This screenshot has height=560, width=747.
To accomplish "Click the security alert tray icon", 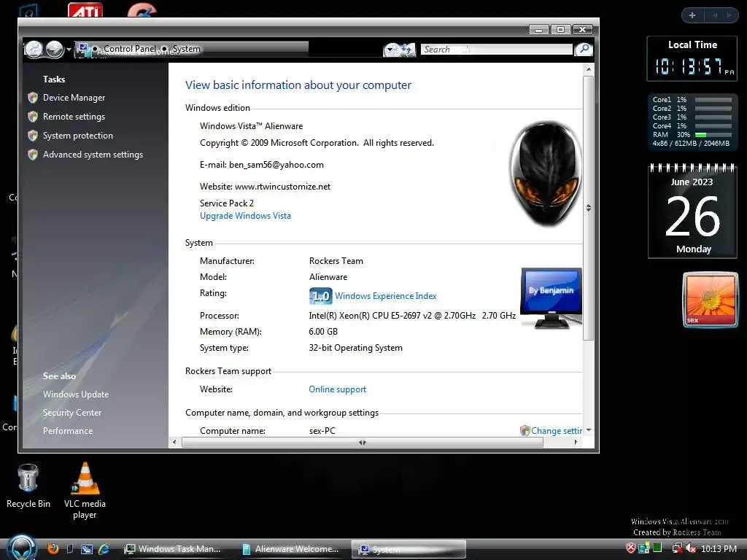I will click(631, 548).
